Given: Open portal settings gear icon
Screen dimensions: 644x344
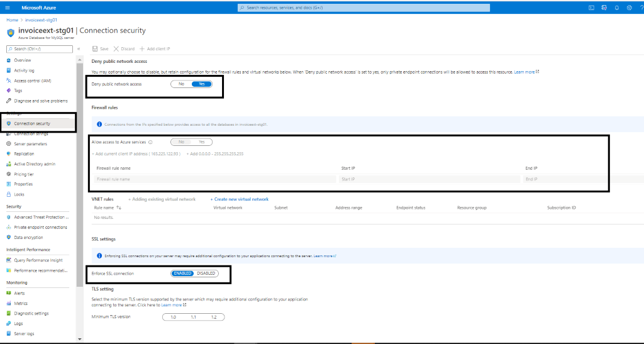Looking at the screenshot, I should pos(629,8).
